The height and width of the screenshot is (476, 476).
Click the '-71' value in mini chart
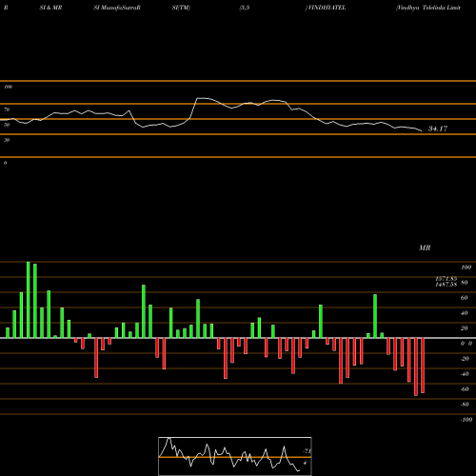[307, 451]
